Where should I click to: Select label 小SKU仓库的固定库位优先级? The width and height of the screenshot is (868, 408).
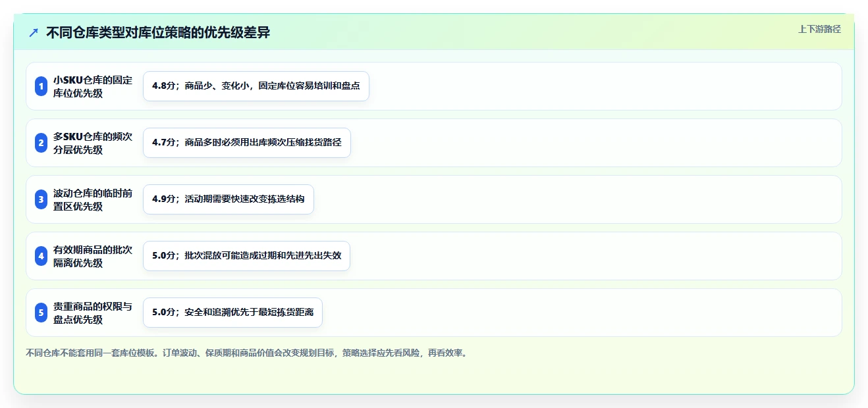(x=93, y=86)
